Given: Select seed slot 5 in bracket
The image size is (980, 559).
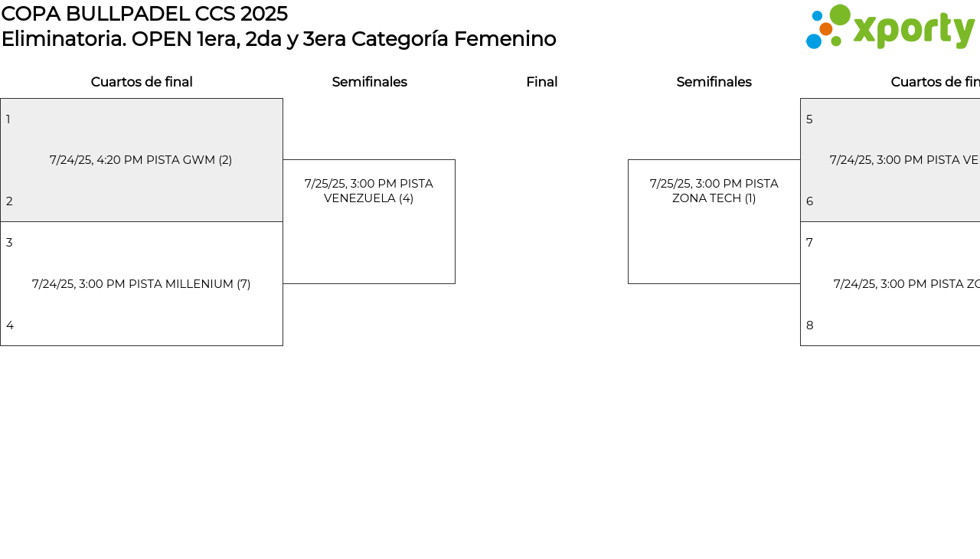Looking at the screenshot, I should [x=809, y=119].
